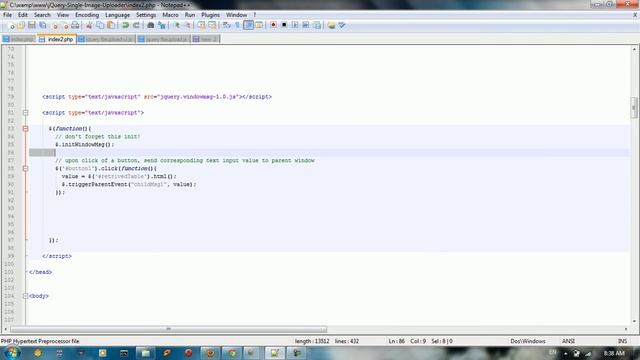Screen dimensions: 640x360
Task: Click the Close All toolbar icon
Action: point(65,25)
